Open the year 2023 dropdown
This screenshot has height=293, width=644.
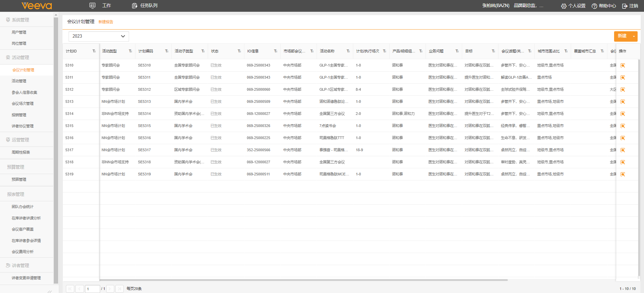98,36
